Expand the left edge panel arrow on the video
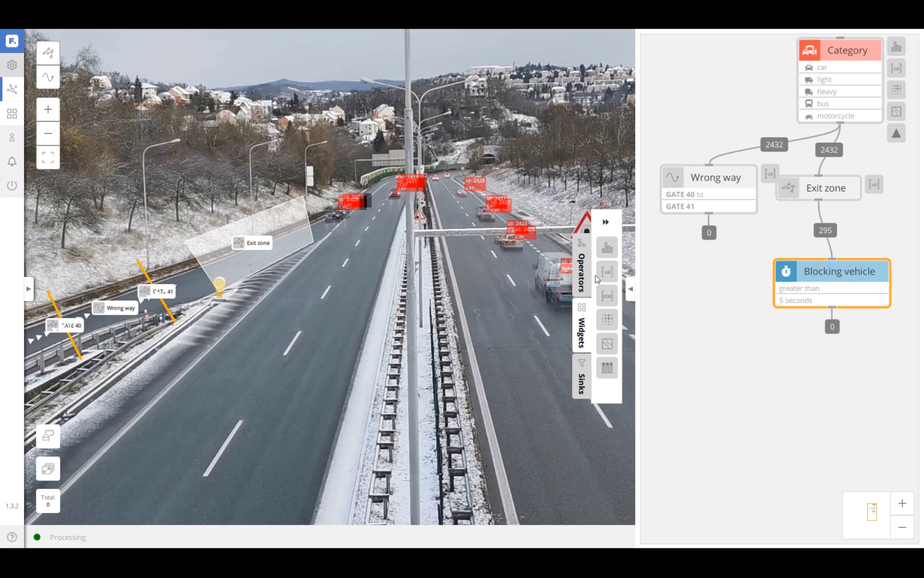Image resolution: width=924 pixels, height=578 pixels. [x=28, y=288]
